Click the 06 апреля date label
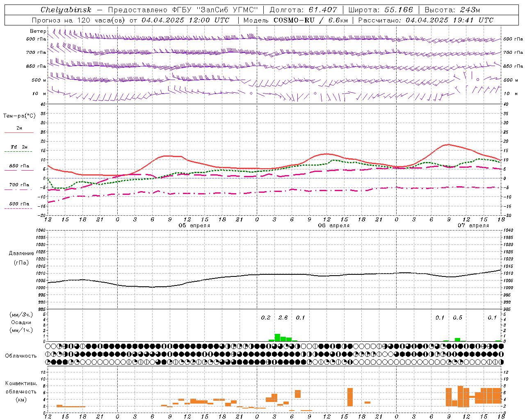The width and height of the screenshot is (525, 420). [334, 226]
